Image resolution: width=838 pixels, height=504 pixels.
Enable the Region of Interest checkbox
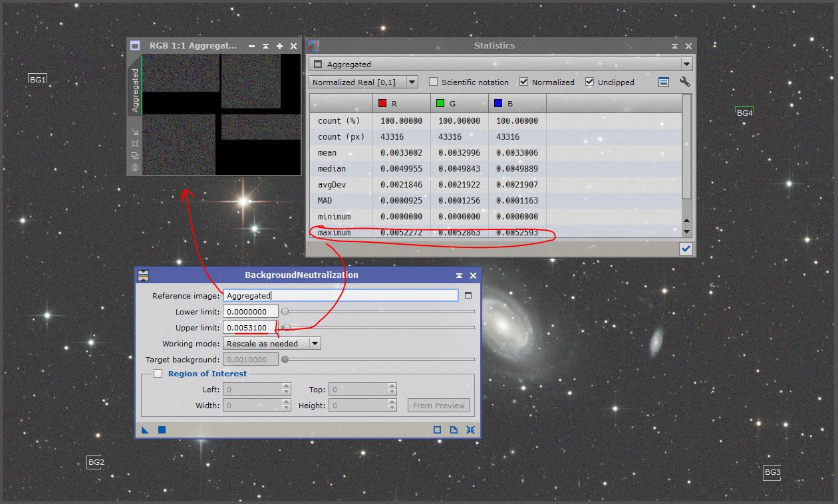(x=158, y=374)
